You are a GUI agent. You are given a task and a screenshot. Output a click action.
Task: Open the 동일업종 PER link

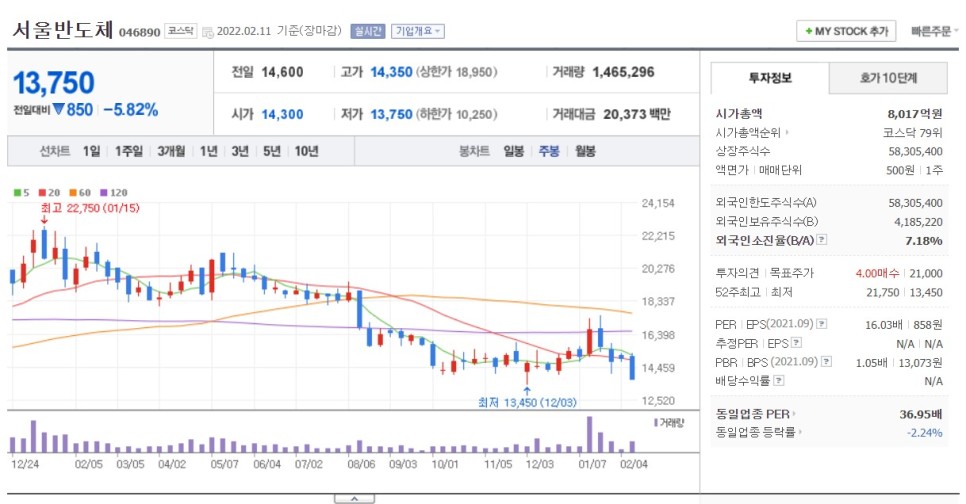coord(755,413)
